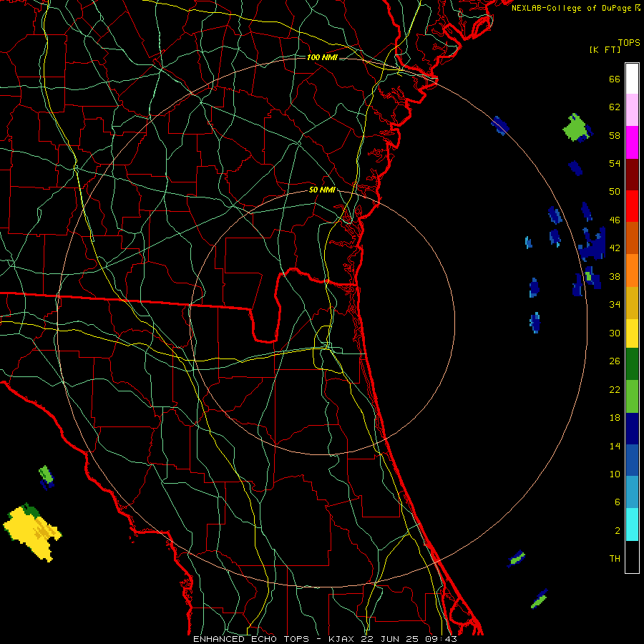Click the 38 value on the legend
The height and width of the screenshot is (644, 644).
615,276
